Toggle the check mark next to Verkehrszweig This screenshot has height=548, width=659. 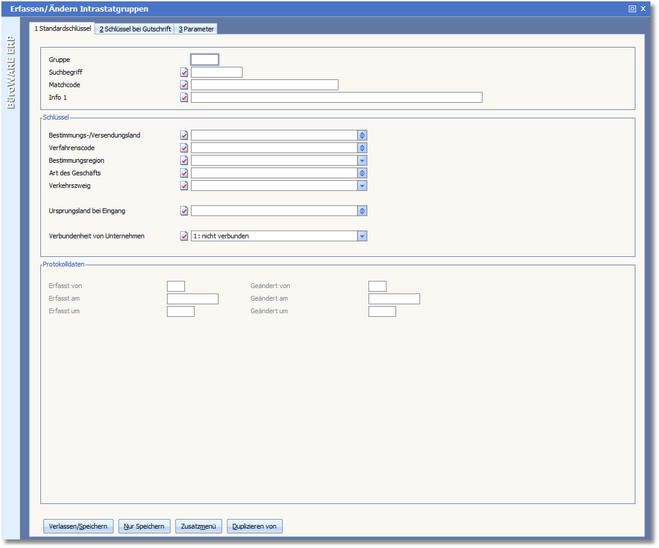(x=184, y=185)
